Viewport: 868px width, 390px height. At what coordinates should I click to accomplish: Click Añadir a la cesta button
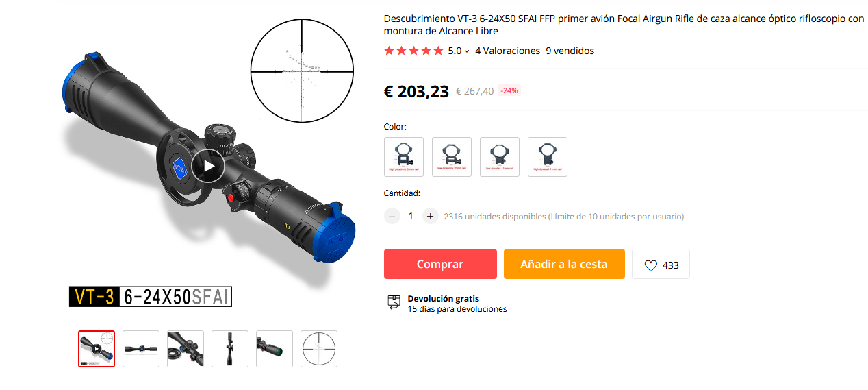564,264
